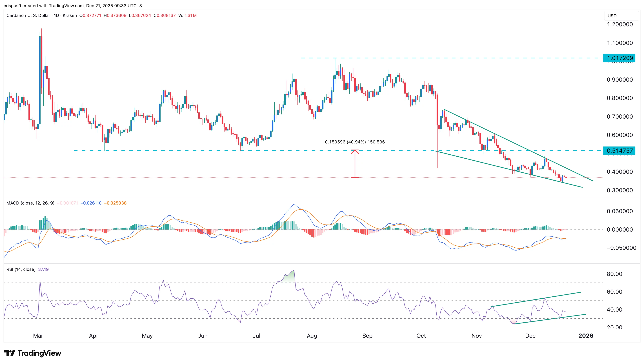Image resolution: width=644 pixels, height=364 pixels.
Task: Click the TradingView logo icon at bottom left
Action: point(10,353)
